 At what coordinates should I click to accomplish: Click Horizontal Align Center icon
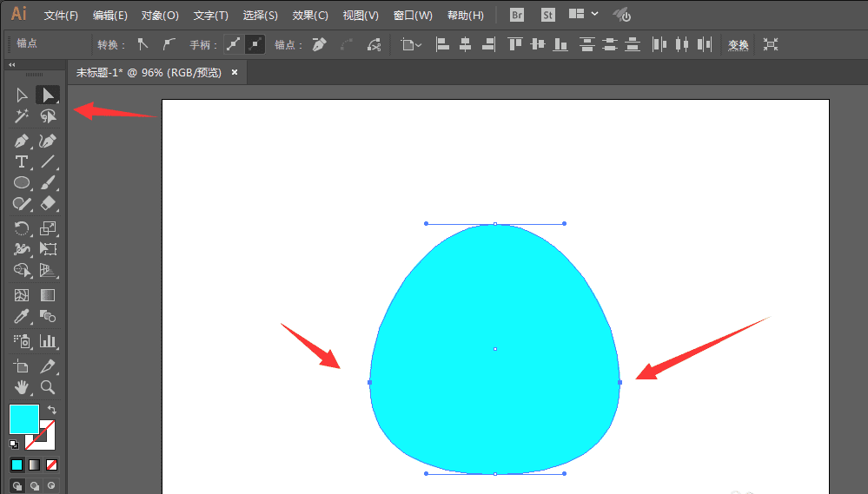465,44
